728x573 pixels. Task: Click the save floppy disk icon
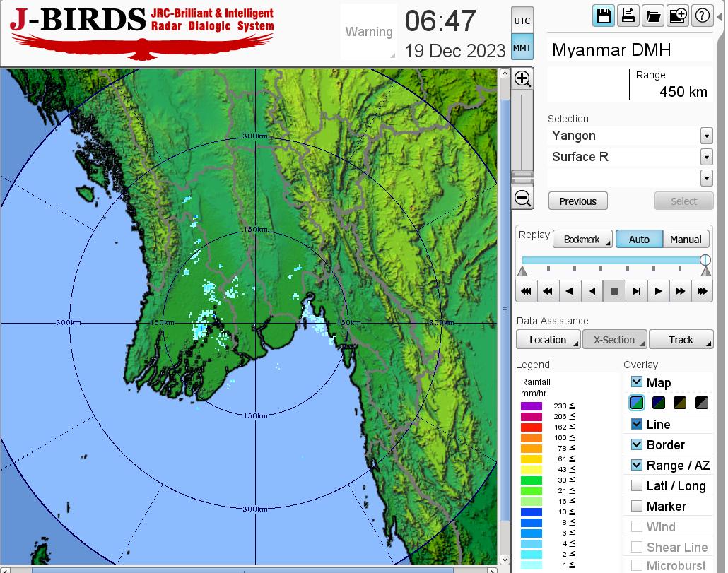click(x=604, y=16)
